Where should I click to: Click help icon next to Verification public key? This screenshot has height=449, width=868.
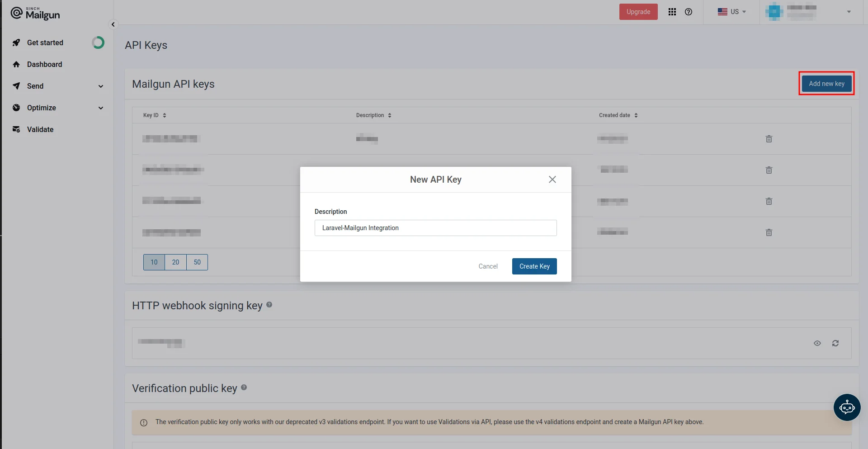point(244,388)
